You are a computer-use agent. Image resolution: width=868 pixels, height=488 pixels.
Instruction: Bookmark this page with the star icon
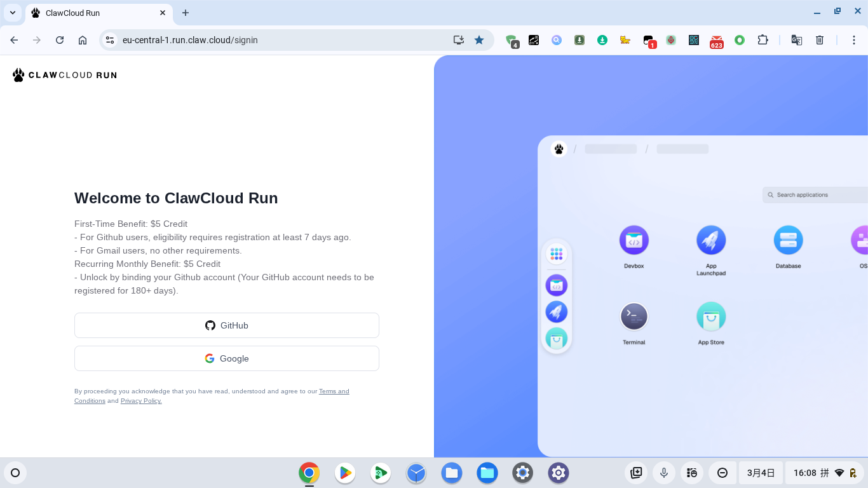(x=479, y=40)
